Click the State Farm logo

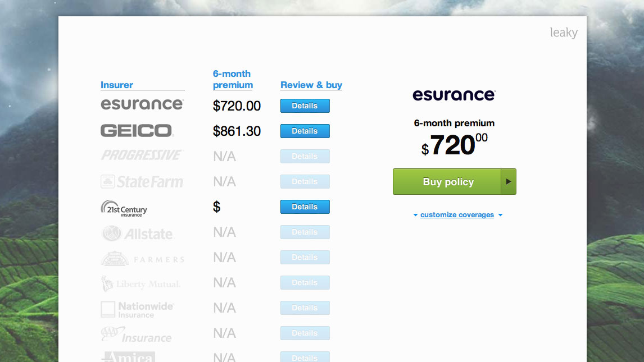[142, 181]
